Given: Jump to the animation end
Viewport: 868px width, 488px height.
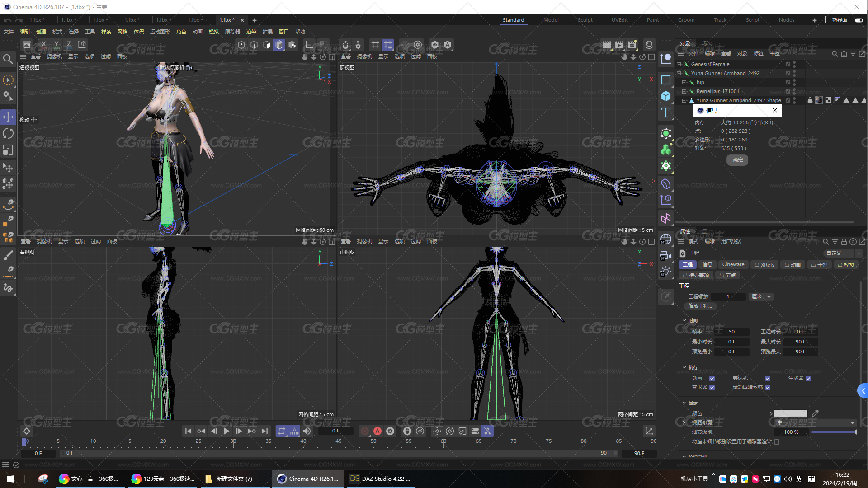Looking at the screenshot, I should [264, 432].
